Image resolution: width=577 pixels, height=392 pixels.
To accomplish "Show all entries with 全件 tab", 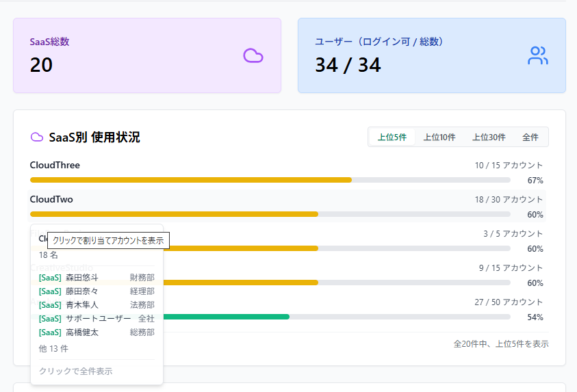I will [530, 137].
